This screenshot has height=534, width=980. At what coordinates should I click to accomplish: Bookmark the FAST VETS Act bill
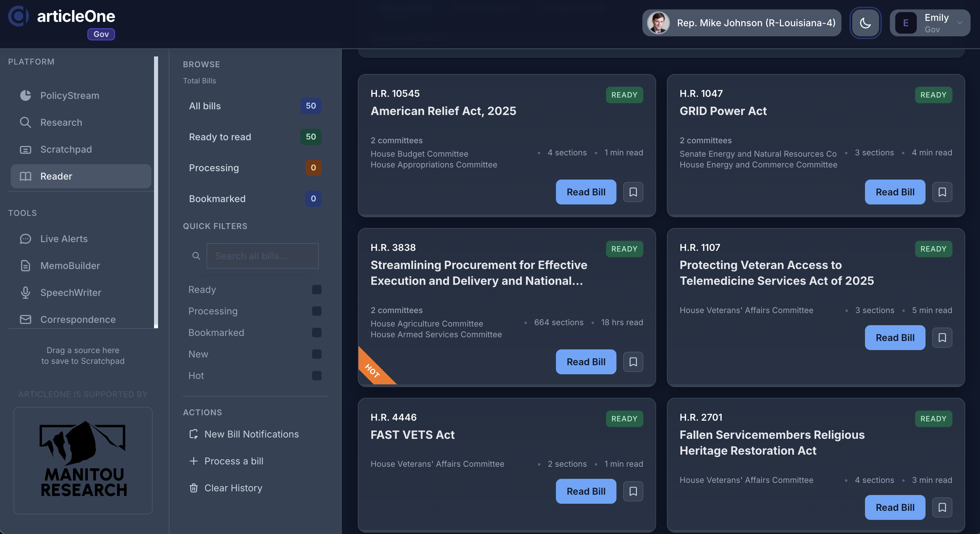tap(633, 491)
